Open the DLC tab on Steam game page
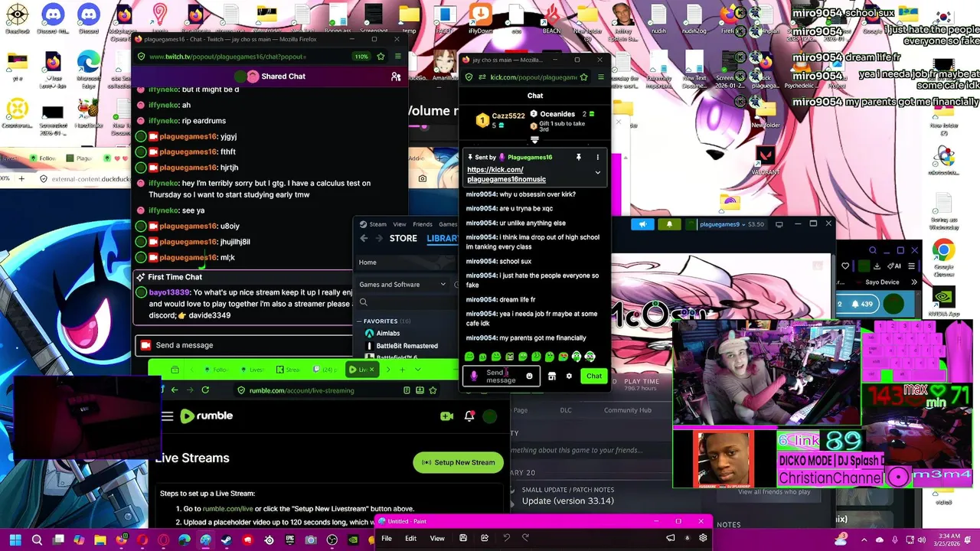Screen dimensions: 980x551 pos(566,410)
